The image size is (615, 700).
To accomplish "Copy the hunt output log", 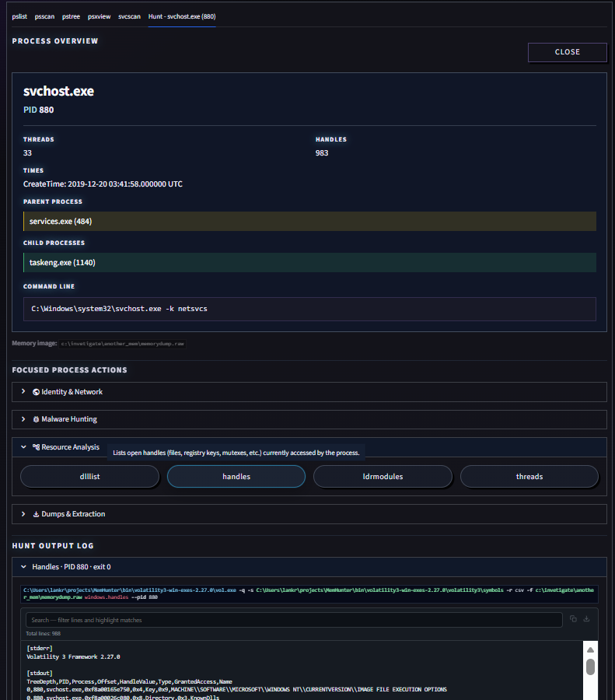I will (573, 619).
